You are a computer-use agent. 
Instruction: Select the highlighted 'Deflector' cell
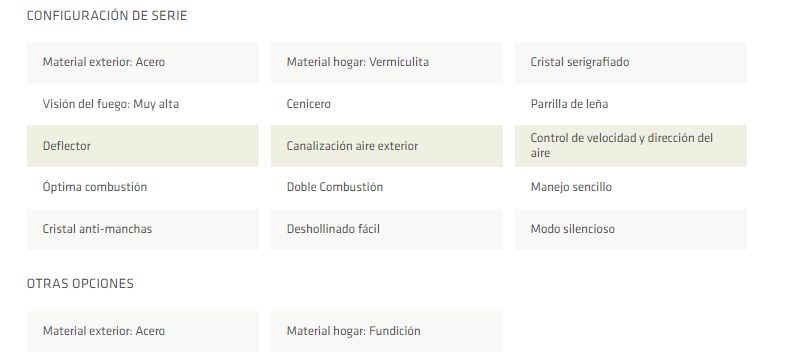coord(143,146)
